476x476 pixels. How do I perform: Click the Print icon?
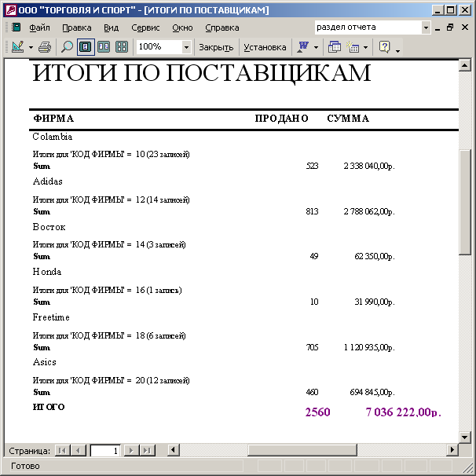click(x=45, y=47)
